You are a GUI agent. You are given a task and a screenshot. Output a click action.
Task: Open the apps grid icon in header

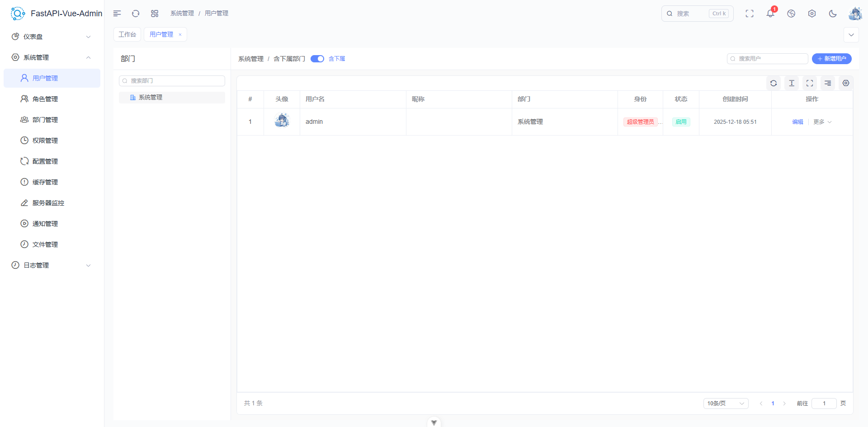click(155, 14)
